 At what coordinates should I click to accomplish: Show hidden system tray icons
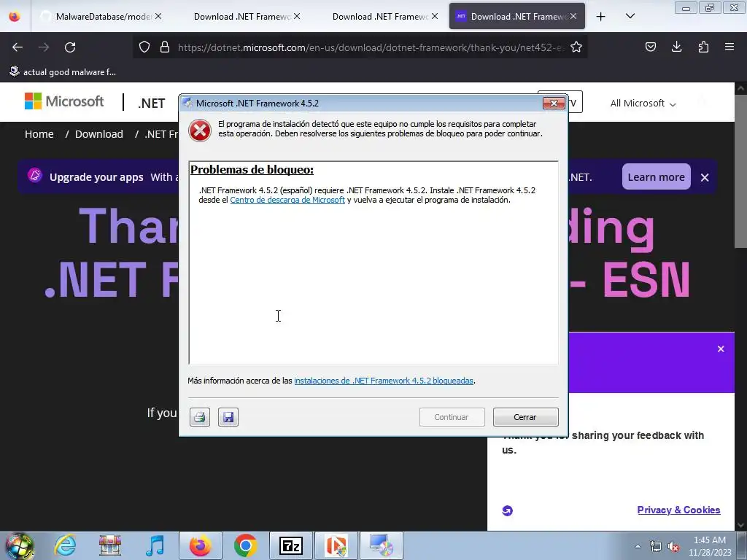[638, 546]
